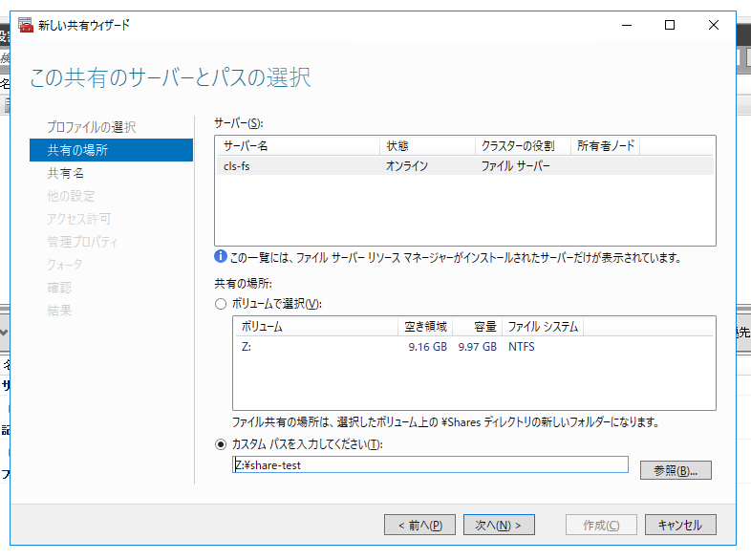The height and width of the screenshot is (560, 751).
Task: Minimize the wizard window
Action: [x=627, y=25]
